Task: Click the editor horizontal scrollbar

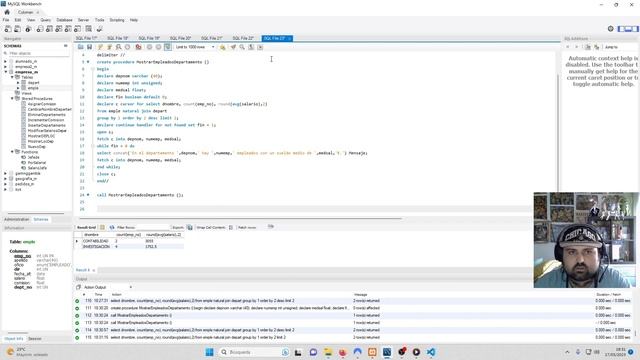Action: [x=239, y=218]
